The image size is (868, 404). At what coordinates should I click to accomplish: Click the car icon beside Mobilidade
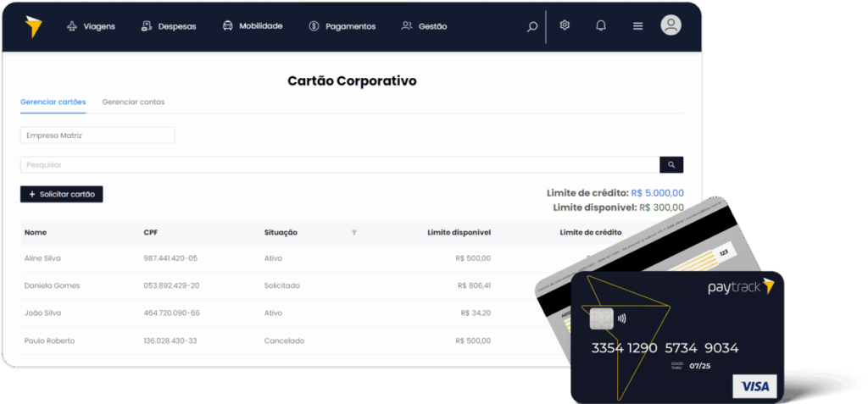227,26
